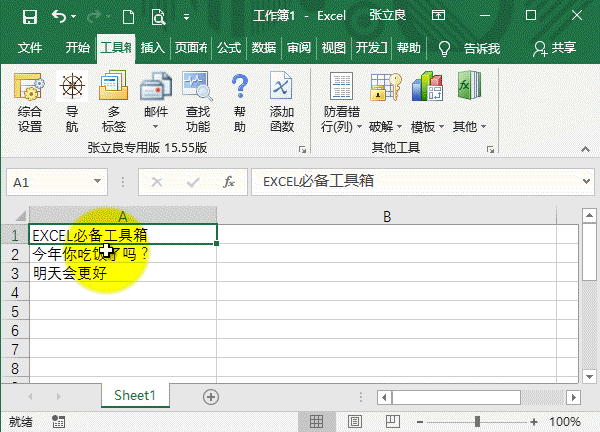Open the 导航 navigation tool

(72, 101)
